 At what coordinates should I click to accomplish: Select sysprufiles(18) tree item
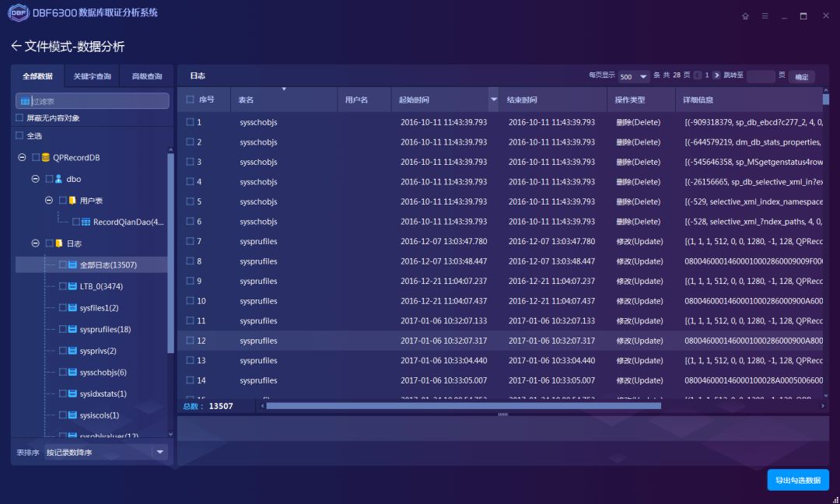[x=105, y=329]
